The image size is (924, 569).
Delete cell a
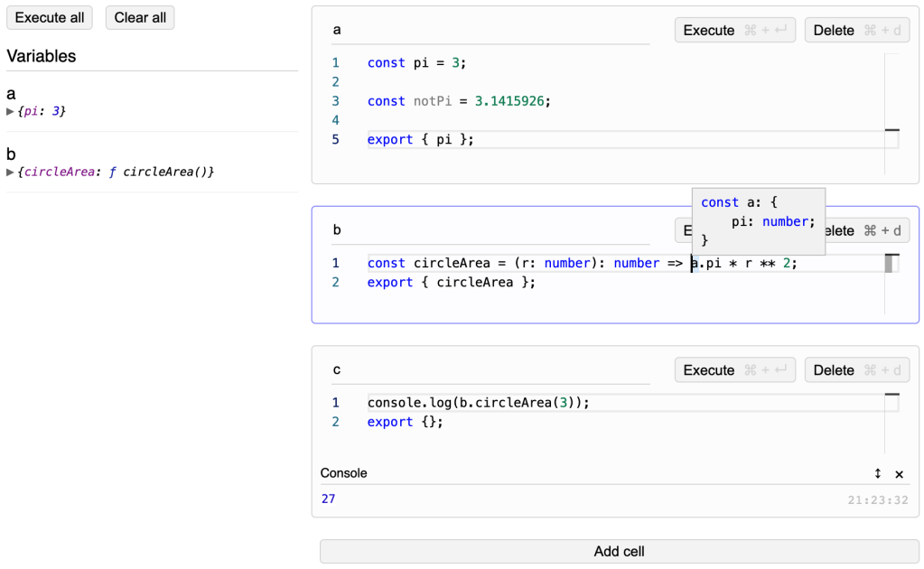pyautogui.click(x=857, y=31)
